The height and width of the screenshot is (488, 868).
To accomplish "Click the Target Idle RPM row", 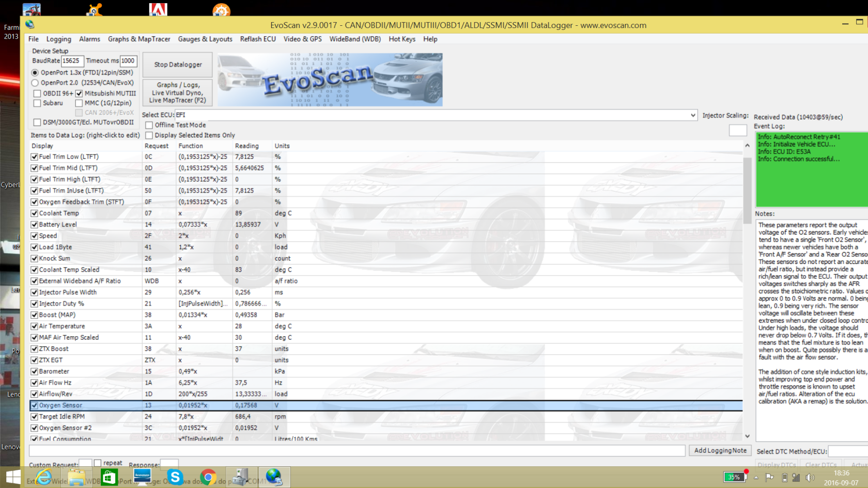I will (x=386, y=417).
